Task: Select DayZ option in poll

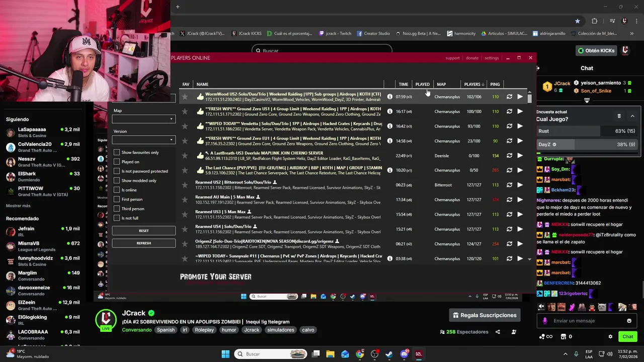Action: tap(587, 144)
